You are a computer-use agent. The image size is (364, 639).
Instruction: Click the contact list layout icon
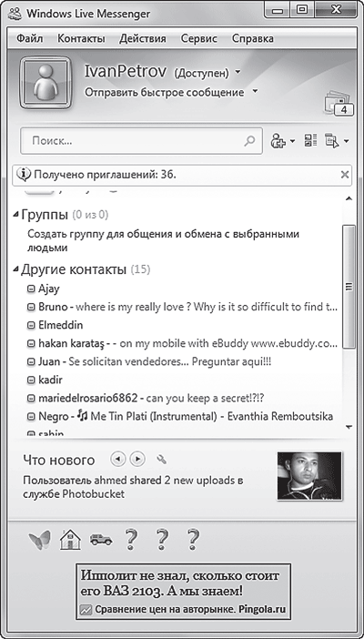(310, 141)
